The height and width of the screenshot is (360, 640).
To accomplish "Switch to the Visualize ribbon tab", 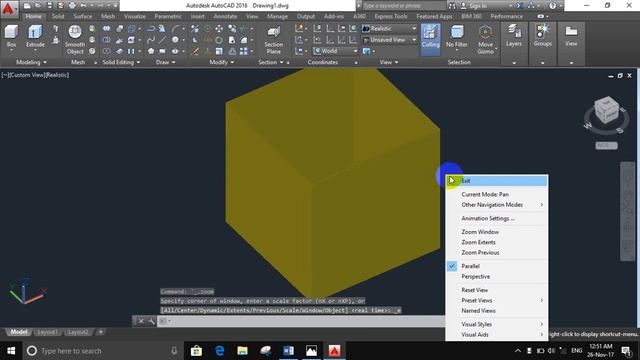I will [135, 16].
